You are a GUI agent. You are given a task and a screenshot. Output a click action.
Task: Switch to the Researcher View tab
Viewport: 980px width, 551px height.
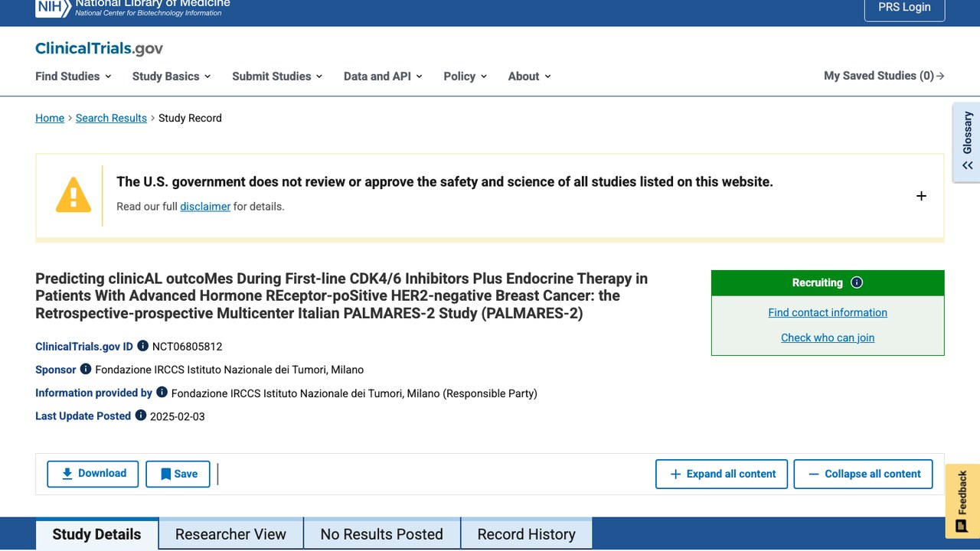230,534
